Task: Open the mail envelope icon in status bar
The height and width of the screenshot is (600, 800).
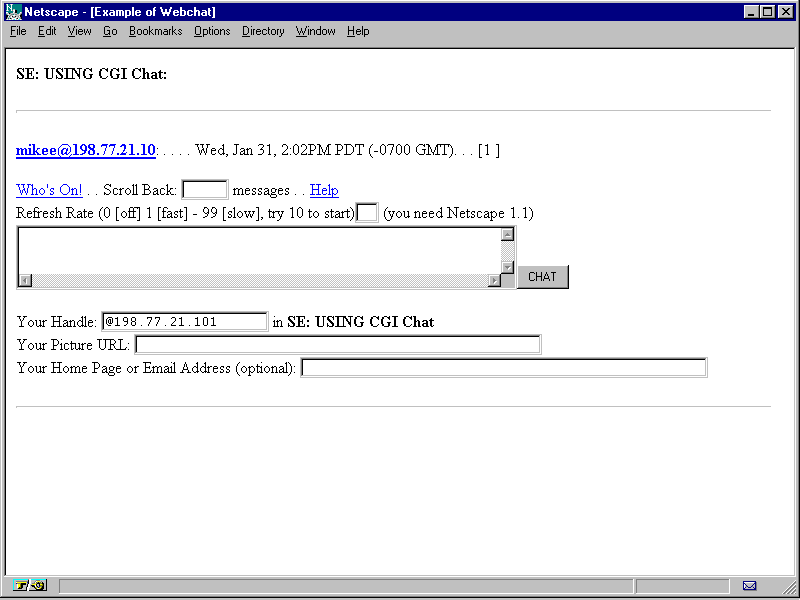Action: (x=749, y=585)
